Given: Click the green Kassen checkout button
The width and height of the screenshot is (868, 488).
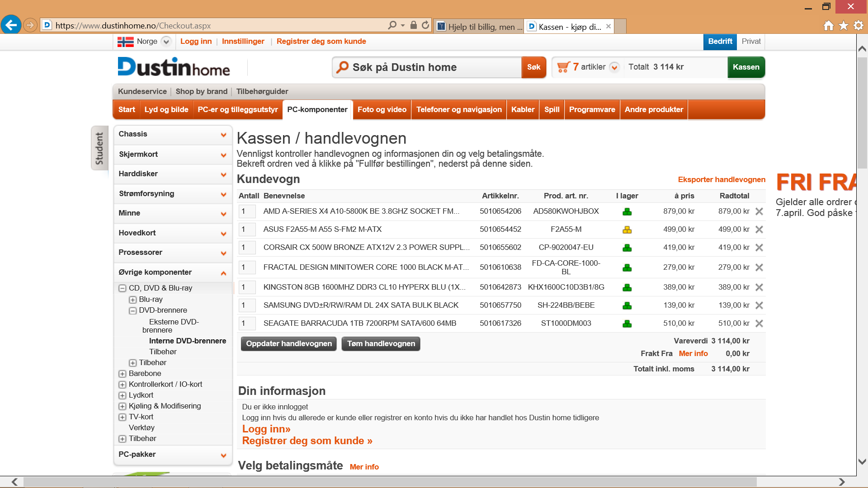Looking at the screenshot, I should point(746,67).
